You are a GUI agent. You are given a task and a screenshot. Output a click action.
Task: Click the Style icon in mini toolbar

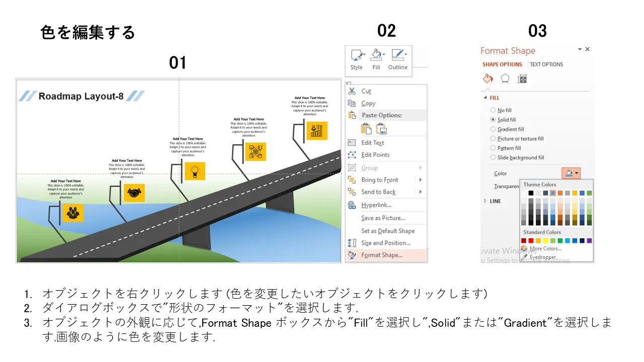(x=357, y=59)
